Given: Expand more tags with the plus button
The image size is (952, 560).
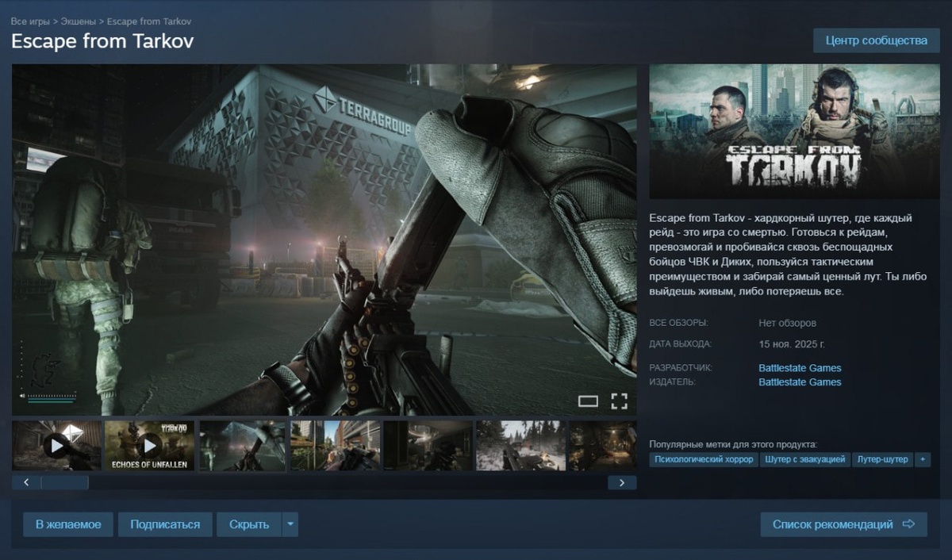Looking at the screenshot, I should coord(923,459).
